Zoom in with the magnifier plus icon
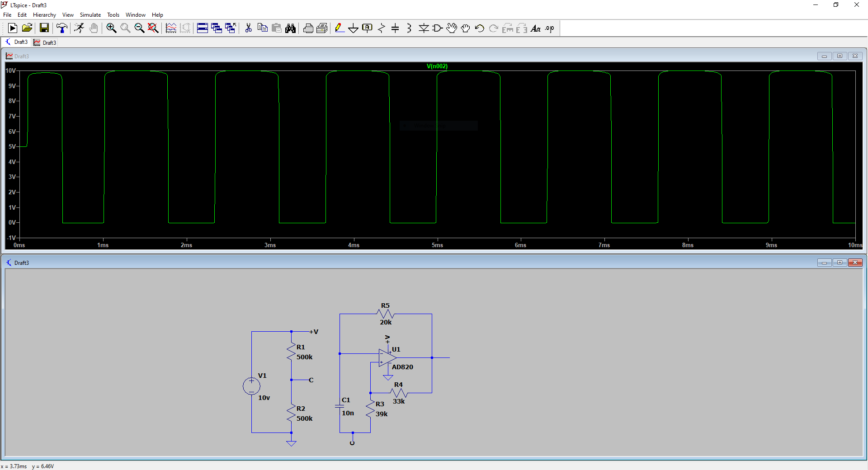The width and height of the screenshot is (868, 470). (x=111, y=28)
